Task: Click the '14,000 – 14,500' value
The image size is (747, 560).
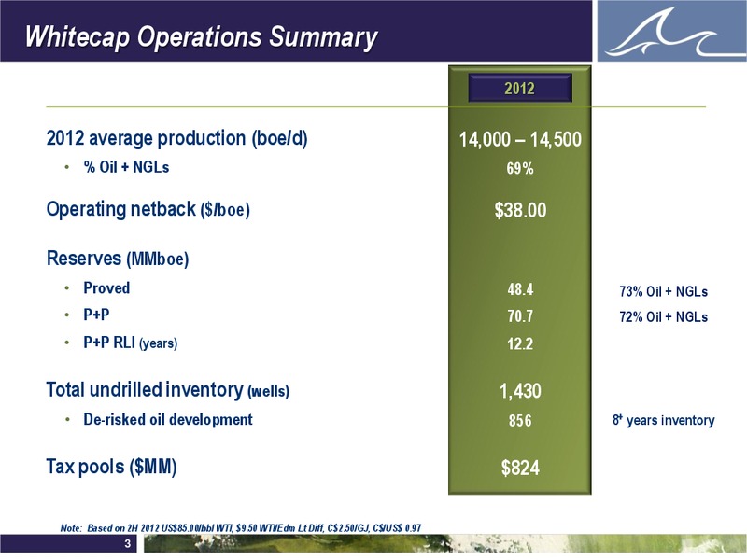Action: [x=520, y=139]
